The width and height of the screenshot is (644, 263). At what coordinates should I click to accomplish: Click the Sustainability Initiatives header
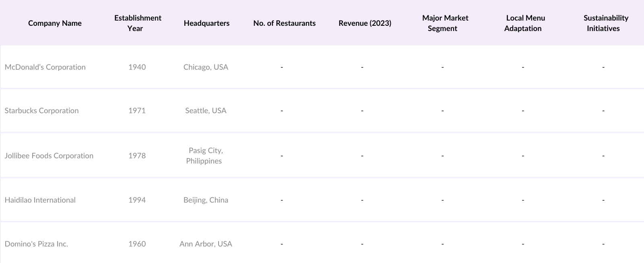(x=605, y=23)
